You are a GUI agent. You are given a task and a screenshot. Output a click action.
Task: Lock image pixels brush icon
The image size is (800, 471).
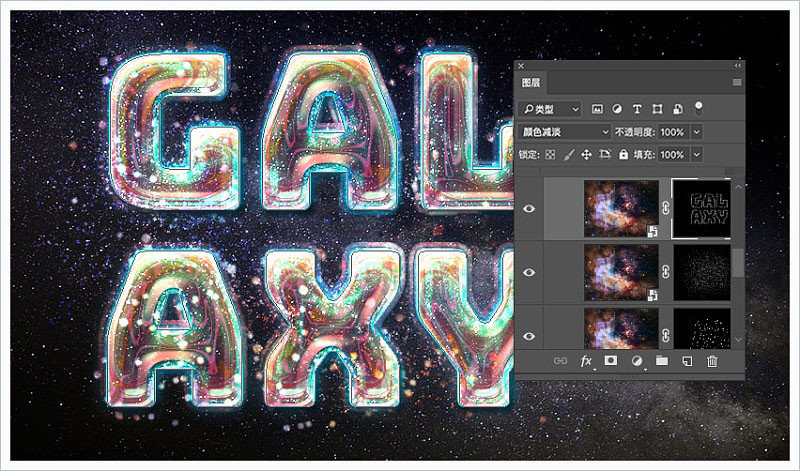pyautogui.click(x=568, y=154)
